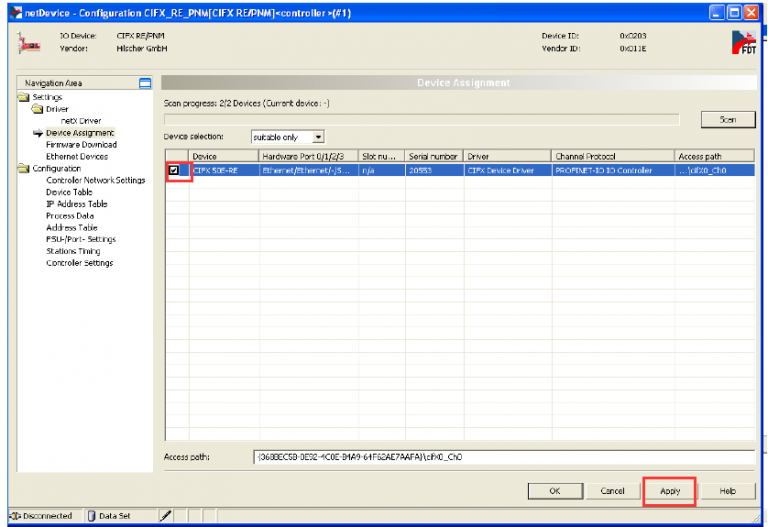The height and width of the screenshot is (527, 768).
Task: Open Controller Network Settings page
Action: [95, 181]
